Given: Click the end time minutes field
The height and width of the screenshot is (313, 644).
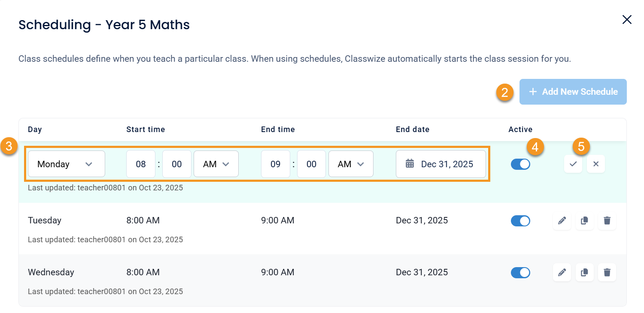Looking at the screenshot, I should (311, 164).
